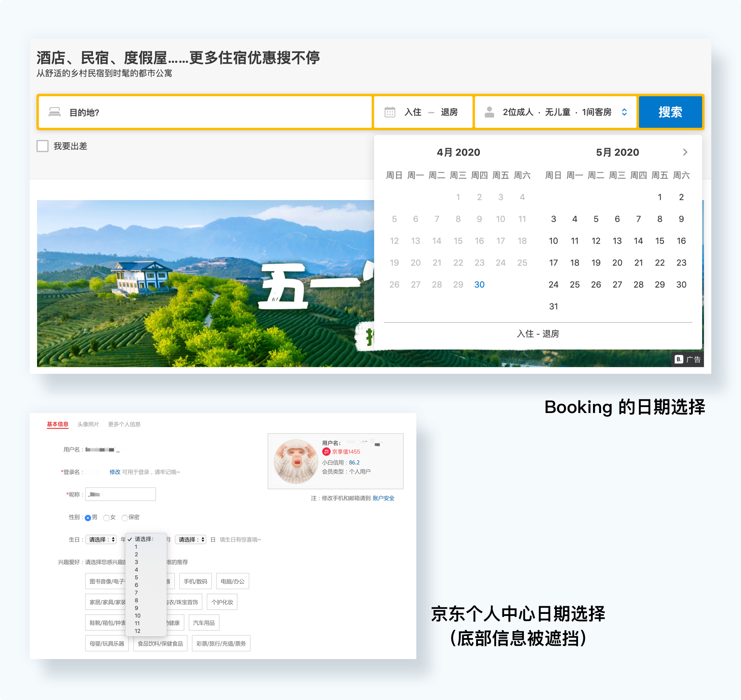Click the 昵称 nickname input field
741x700 pixels.
120,495
